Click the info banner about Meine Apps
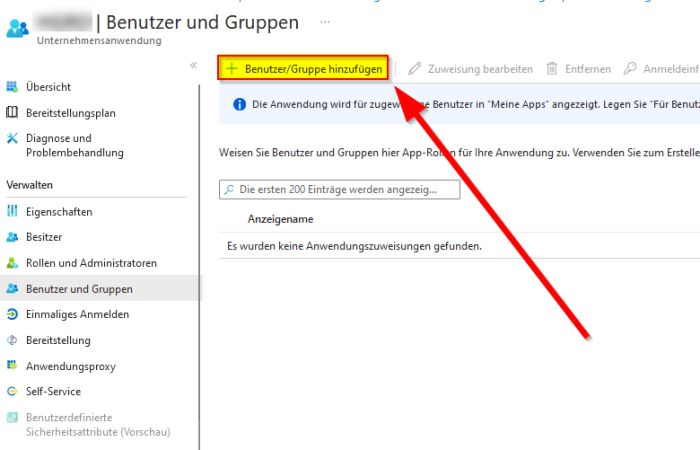This screenshot has height=450, width=700. click(x=459, y=104)
